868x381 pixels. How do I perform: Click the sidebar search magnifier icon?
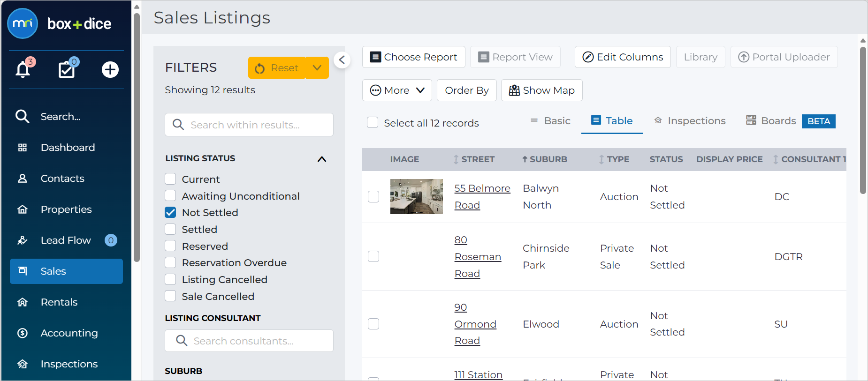coord(23,116)
